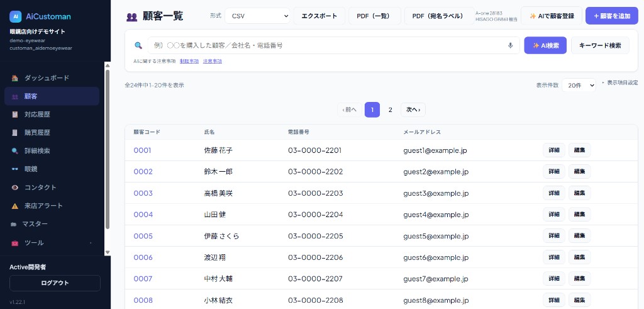The height and width of the screenshot is (309, 644).
Task: Select pagination page 1
Action: tap(372, 110)
